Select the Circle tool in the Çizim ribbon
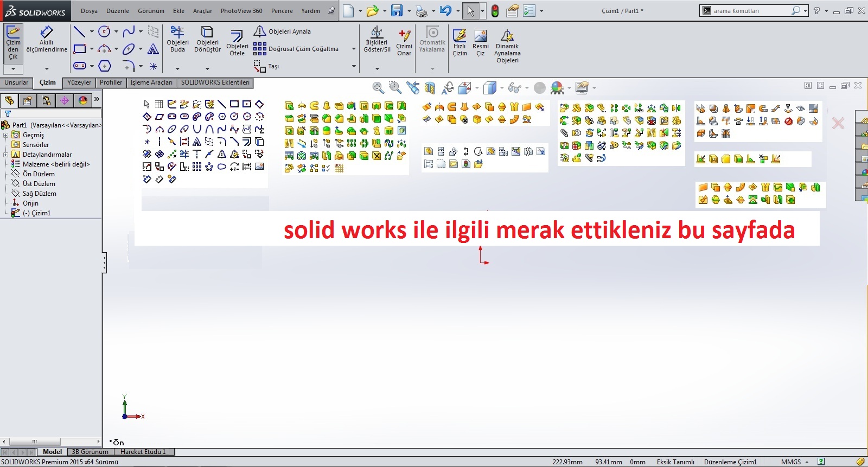Image resolution: width=868 pixels, height=467 pixels. (x=104, y=31)
